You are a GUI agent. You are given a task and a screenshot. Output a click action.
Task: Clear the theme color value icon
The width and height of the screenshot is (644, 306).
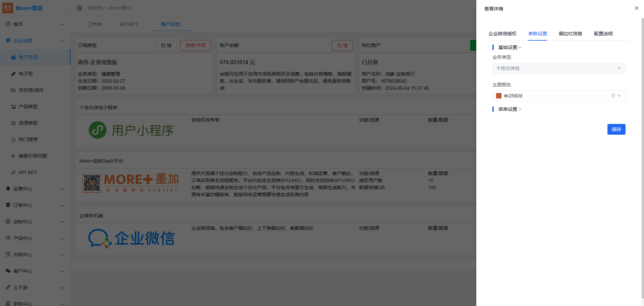[x=613, y=96]
